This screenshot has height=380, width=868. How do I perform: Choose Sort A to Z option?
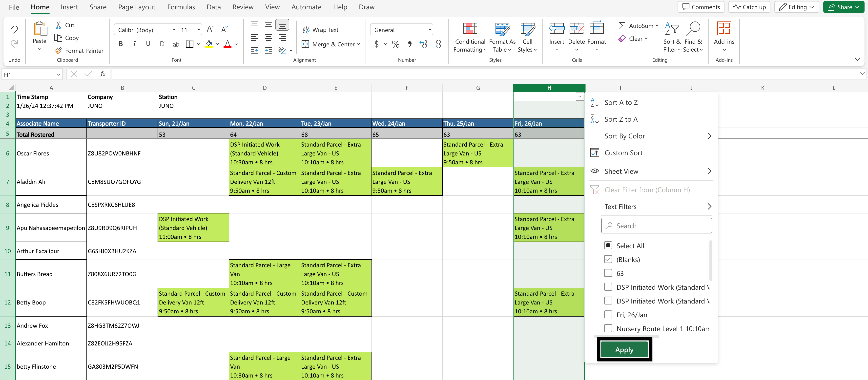point(621,102)
